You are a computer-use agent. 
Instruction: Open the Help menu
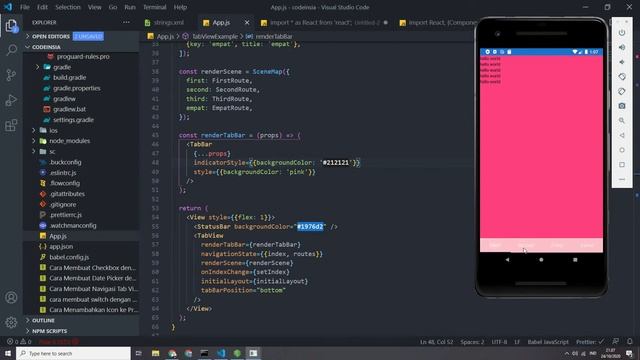coord(180,7)
